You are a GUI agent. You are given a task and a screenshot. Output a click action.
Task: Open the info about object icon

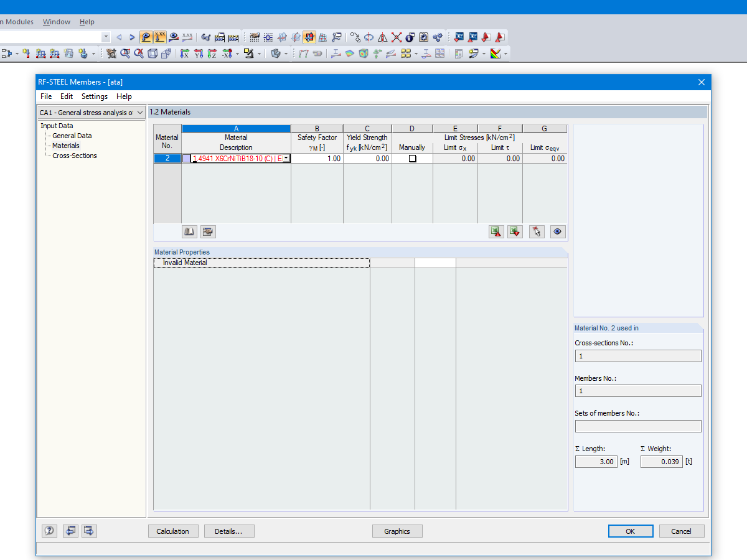(x=410, y=37)
